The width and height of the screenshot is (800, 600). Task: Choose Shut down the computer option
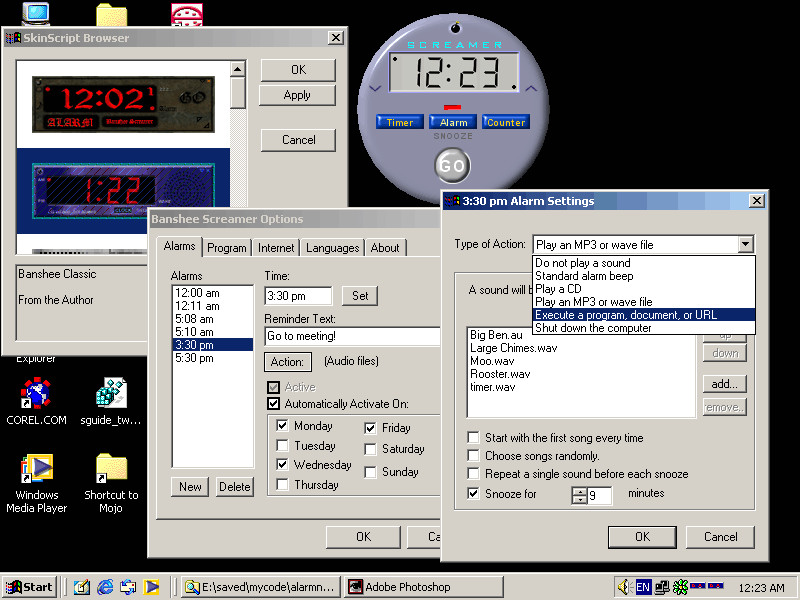[x=593, y=328]
